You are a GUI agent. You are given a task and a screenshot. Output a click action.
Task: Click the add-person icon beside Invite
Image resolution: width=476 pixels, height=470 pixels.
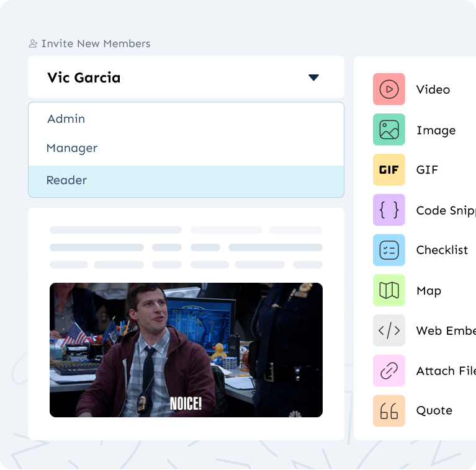click(34, 44)
